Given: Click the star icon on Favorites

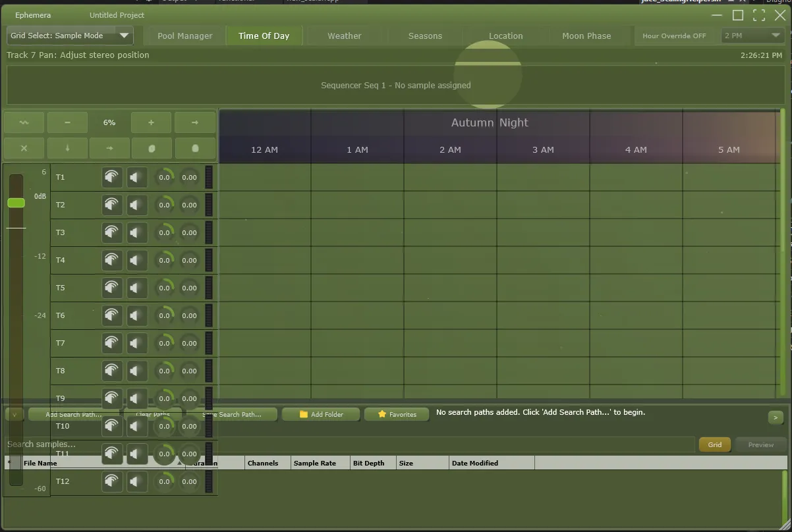Looking at the screenshot, I should tap(382, 414).
